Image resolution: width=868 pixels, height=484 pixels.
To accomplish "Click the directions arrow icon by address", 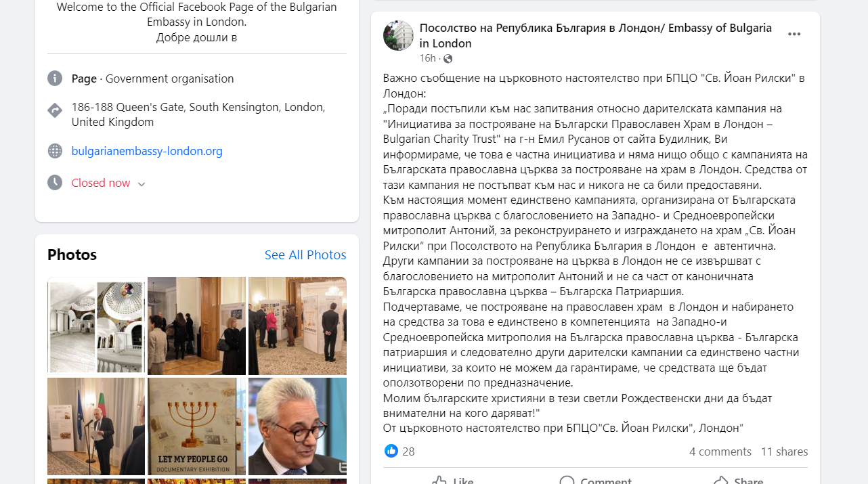I will [x=55, y=110].
